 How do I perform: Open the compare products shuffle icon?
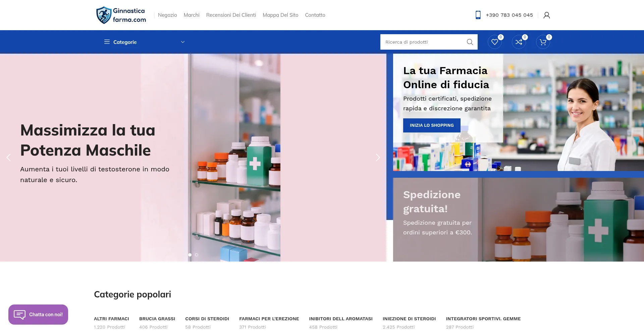pos(519,42)
